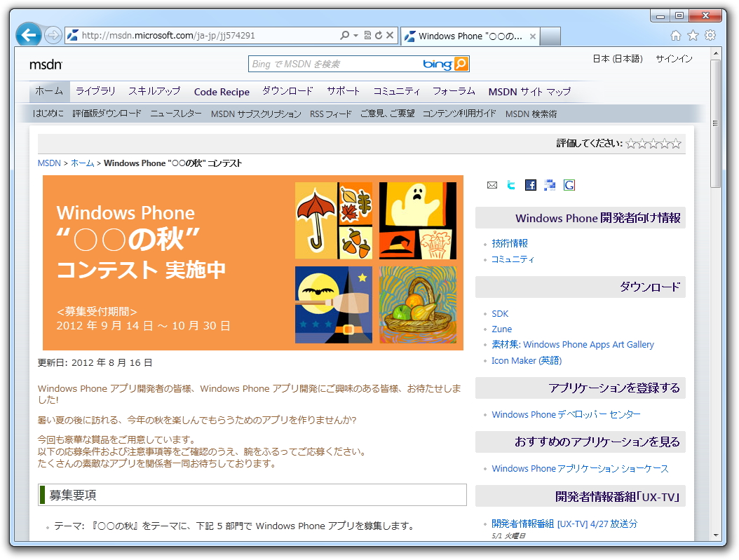Open the ライブラリ menu tab

point(95,91)
